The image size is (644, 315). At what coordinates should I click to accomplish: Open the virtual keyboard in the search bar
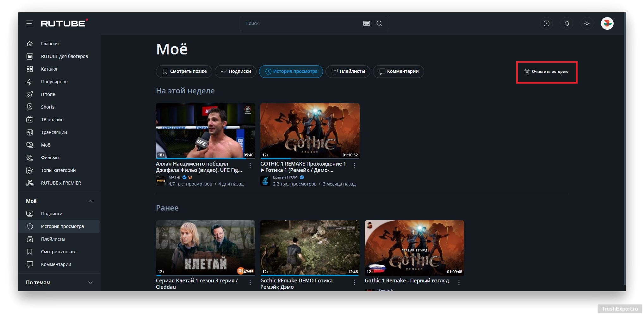pyautogui.click(x=366, y=23)
